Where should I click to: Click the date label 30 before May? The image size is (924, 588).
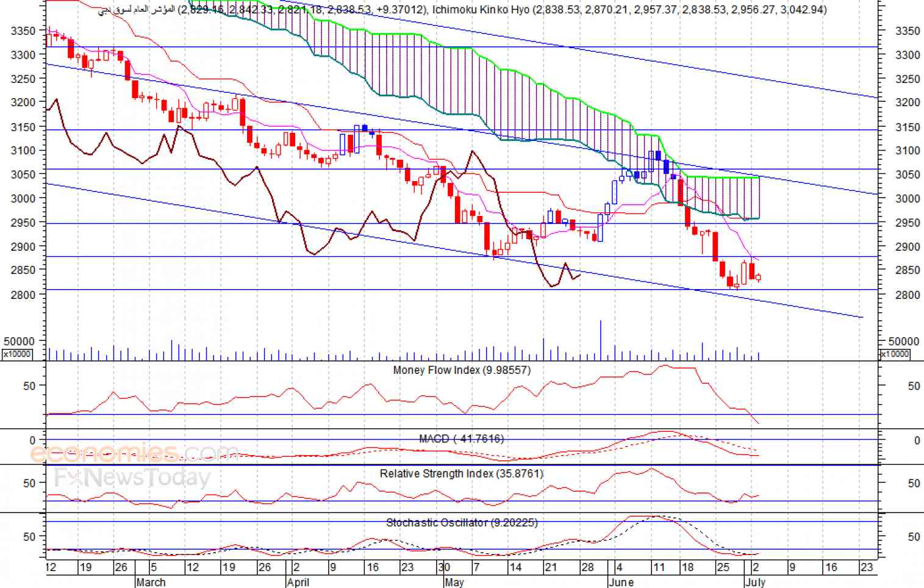pyautogui.click(x=443, y=567)
